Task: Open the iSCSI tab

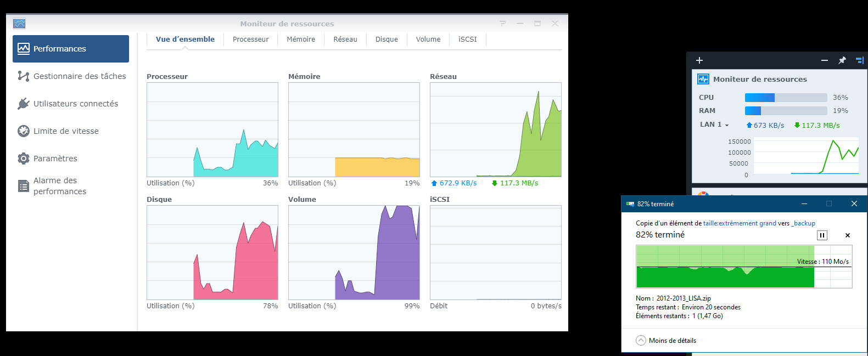Action: tap(467, 39)
